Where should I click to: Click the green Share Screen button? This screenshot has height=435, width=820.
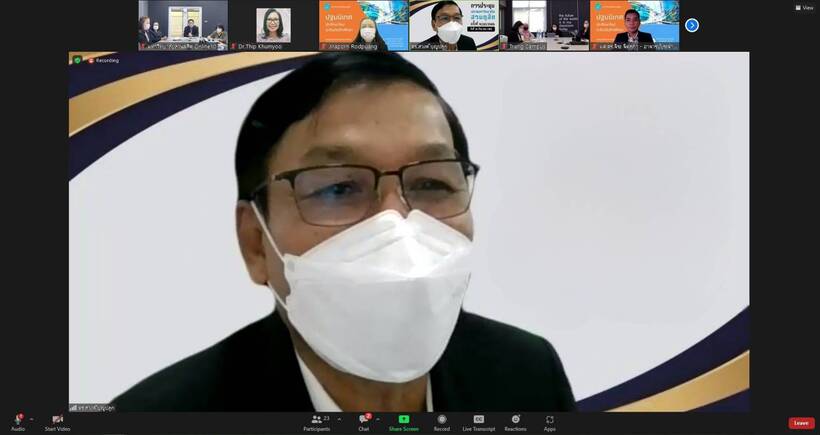pos(404,422)
